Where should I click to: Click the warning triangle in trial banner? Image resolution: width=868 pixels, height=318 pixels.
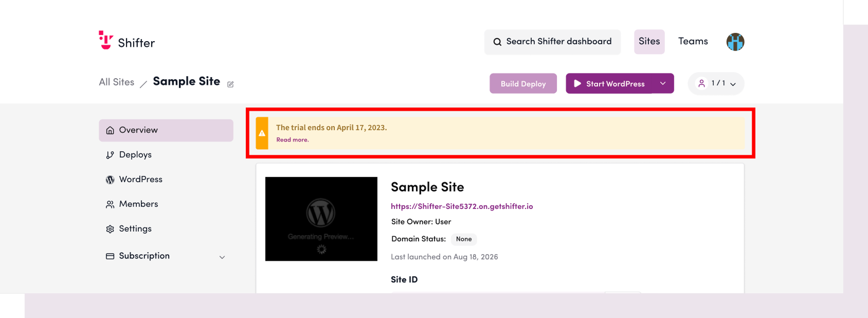tap(262, 133)
